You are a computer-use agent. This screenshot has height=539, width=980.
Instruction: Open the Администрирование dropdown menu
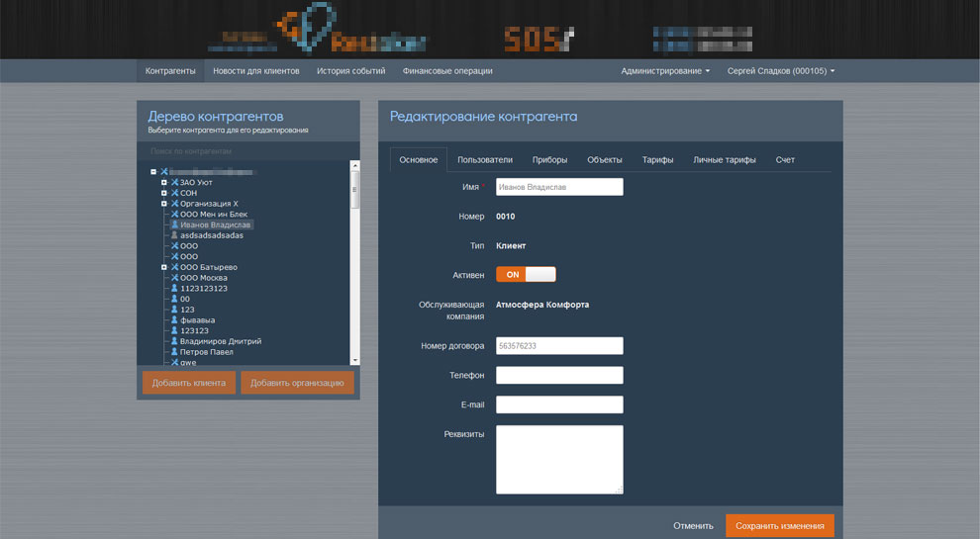tap(665, 71)
